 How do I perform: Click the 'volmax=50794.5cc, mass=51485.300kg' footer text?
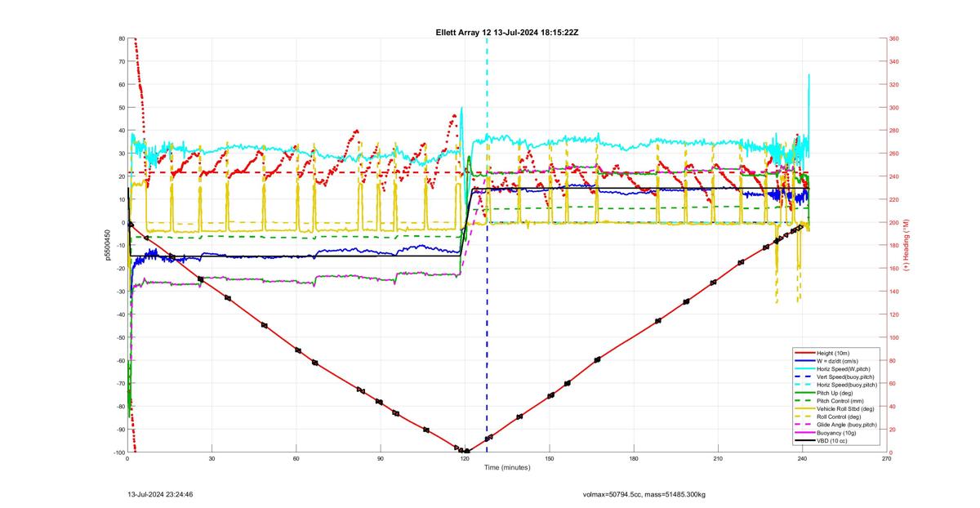(x=644, y=494)
